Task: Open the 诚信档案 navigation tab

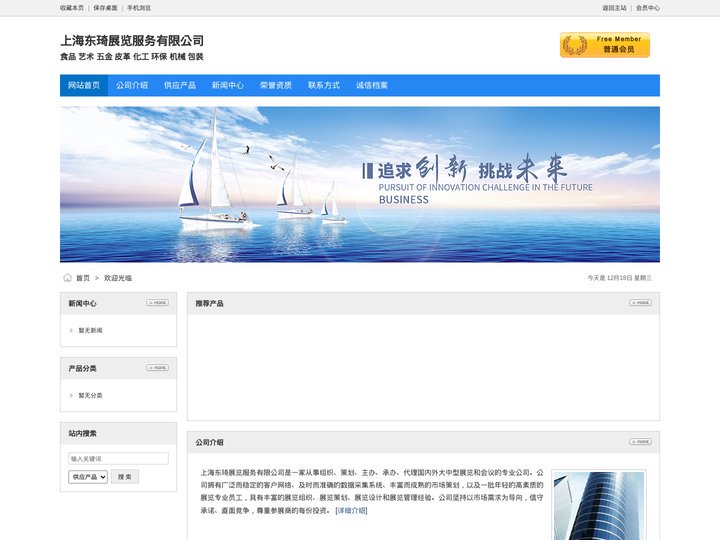Action: click(x=372, y=85)
